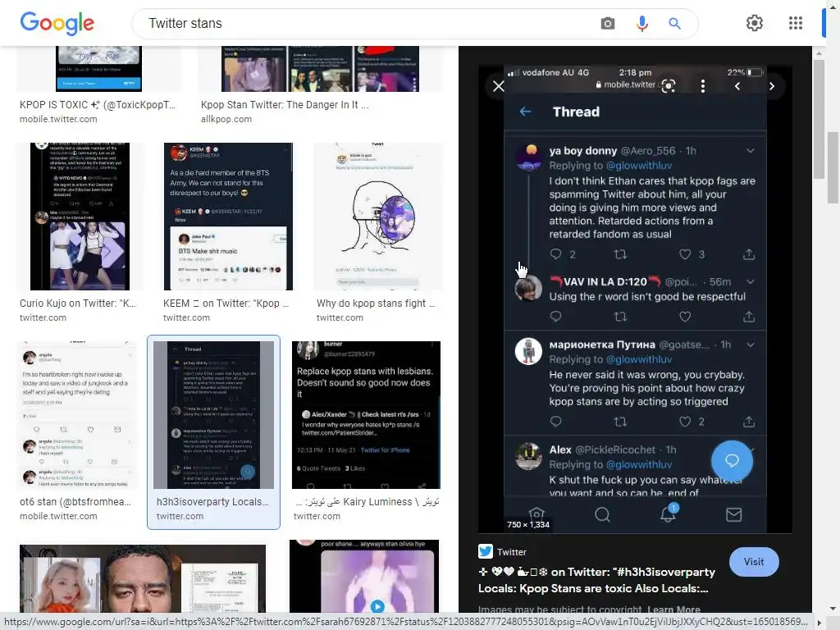Open Twitter messages envelope
The height and width of the screenshot is (630, 840).
click(x=733, y=514)
